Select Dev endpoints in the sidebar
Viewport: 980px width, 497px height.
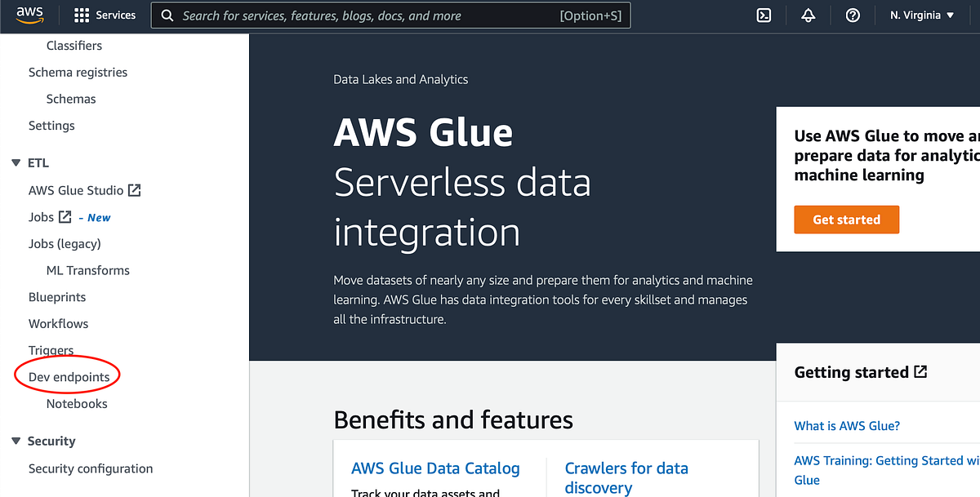67,376
